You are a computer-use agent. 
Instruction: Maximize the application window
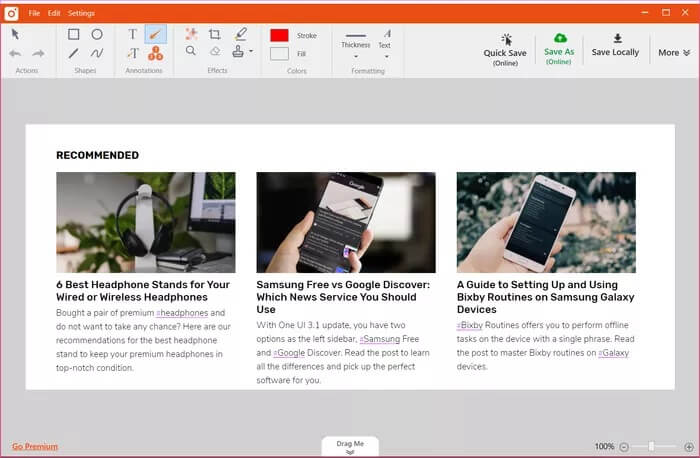tap(666, 12)
